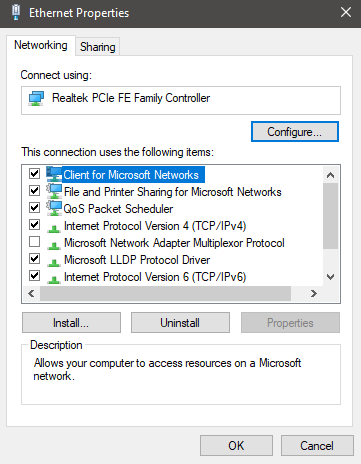Disable Internet Protocol Version 6 checkbox
This screenshot has width=361, height=464.
click(35, 275)
